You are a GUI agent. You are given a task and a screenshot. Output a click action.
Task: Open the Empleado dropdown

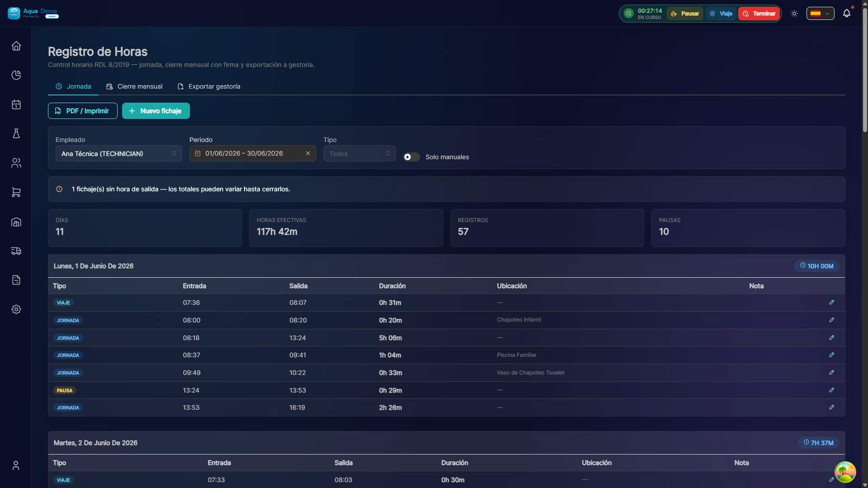[x=119, y=154]
